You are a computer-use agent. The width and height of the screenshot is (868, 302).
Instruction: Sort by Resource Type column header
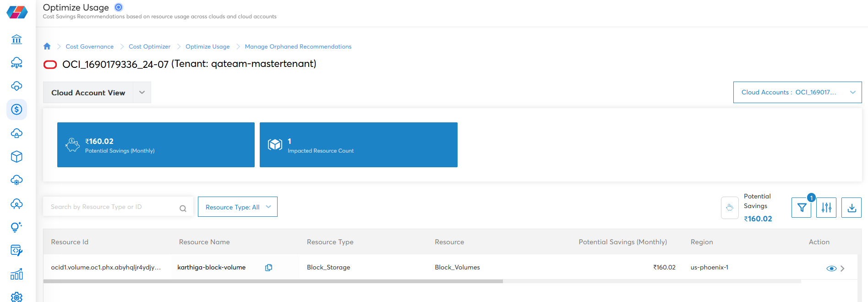(330, 242)
